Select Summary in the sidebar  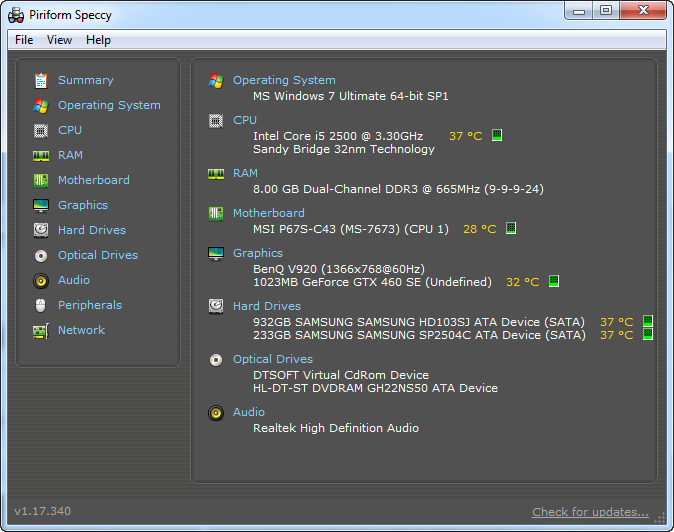point(86,80)
